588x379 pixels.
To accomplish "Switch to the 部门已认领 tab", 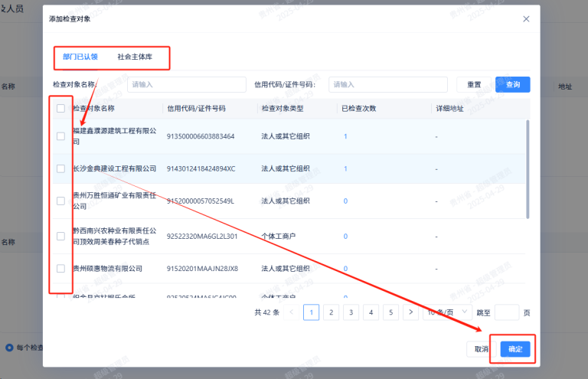I will tap(80, 57).
